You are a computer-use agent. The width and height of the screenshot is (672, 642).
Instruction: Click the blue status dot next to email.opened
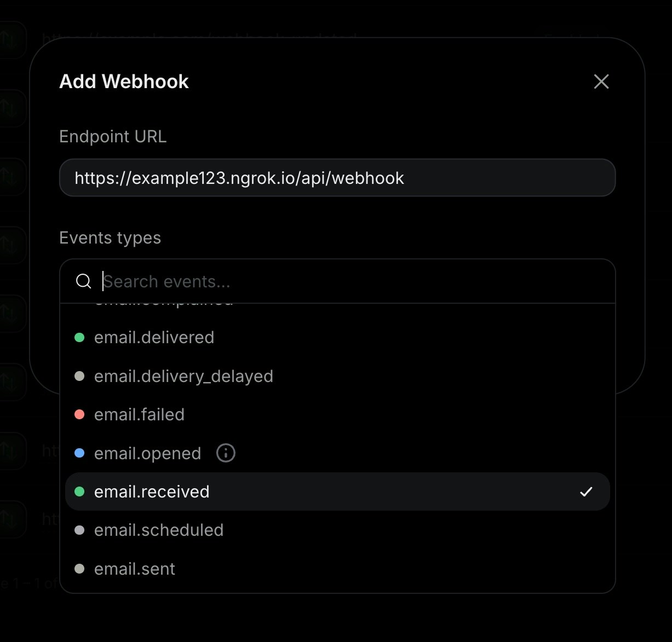(x=79, y=453)
